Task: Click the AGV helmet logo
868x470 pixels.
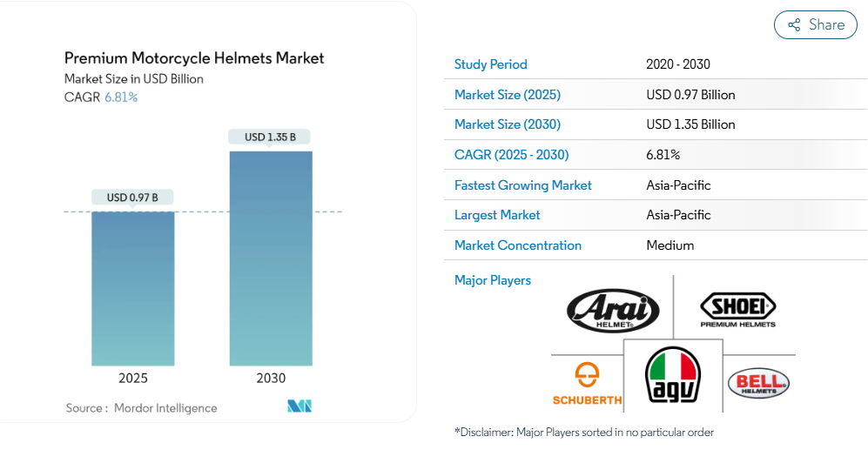Action: (x=671, y=376)
